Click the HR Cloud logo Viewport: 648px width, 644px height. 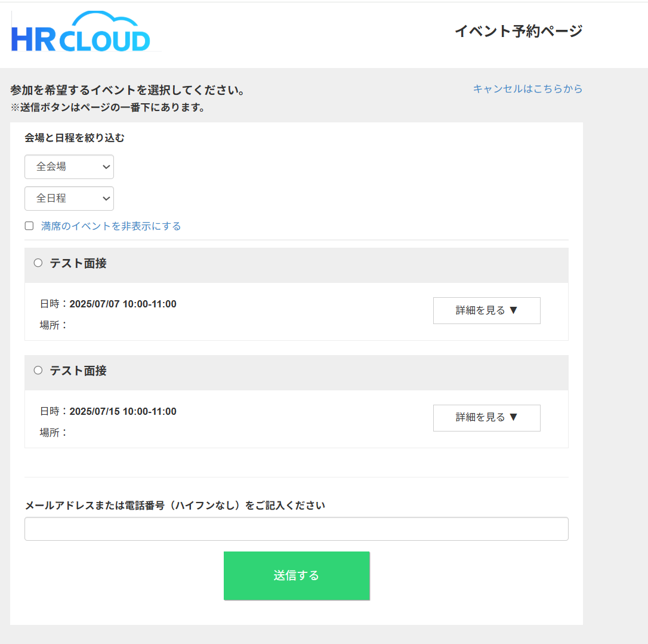[81, 32]
